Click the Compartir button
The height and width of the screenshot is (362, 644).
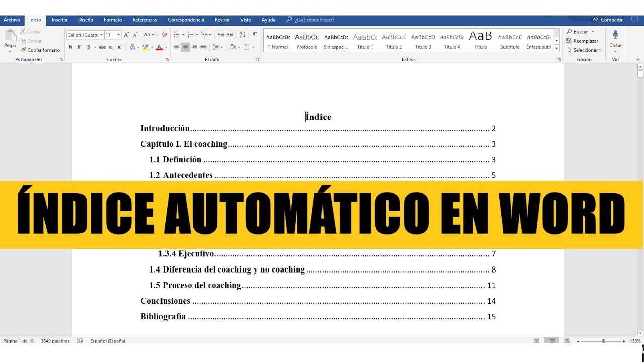pos(607,20)
